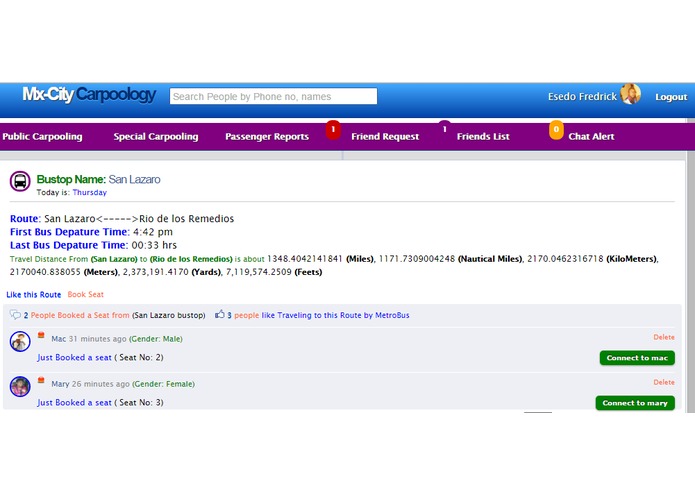
Task: Click the route text San Lazaro to Rio de los Remedios
Action: pos(139,219)
